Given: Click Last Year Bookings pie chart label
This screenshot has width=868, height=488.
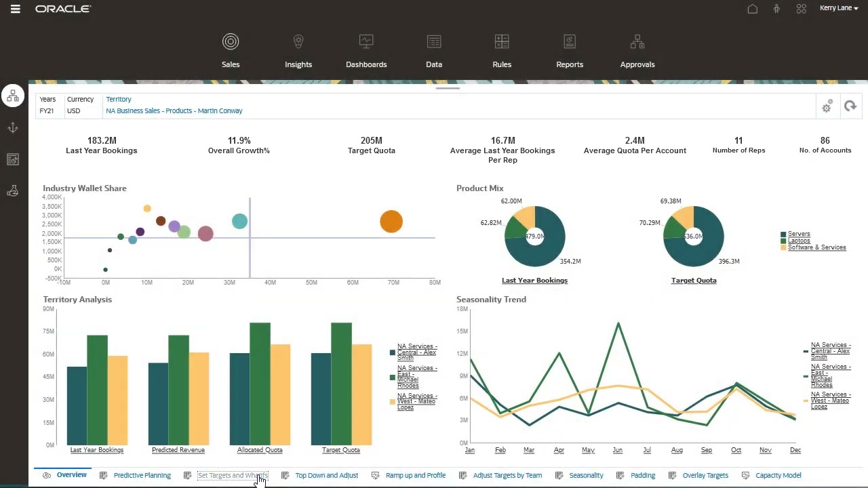Looking at the screenshot, I should (x=534, y=280).
